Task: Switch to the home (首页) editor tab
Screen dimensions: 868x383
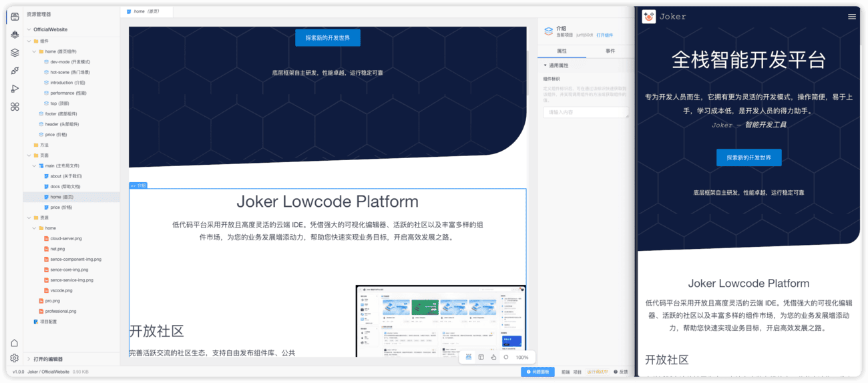Action: (147, 11)
